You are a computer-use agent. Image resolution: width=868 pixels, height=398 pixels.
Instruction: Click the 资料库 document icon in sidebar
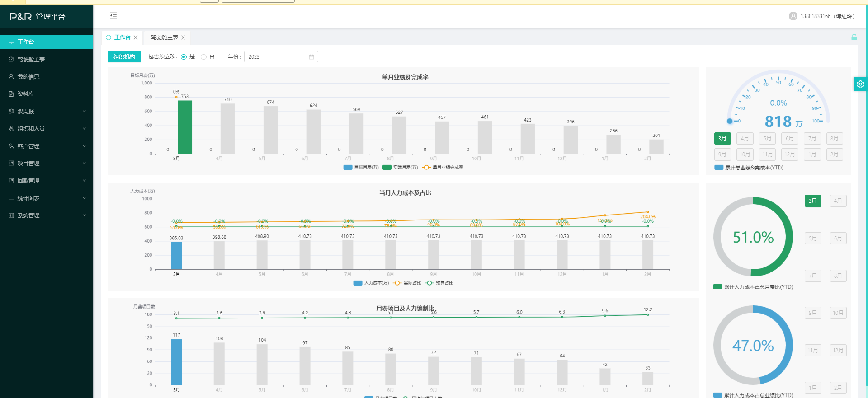[x=11, y=94]
